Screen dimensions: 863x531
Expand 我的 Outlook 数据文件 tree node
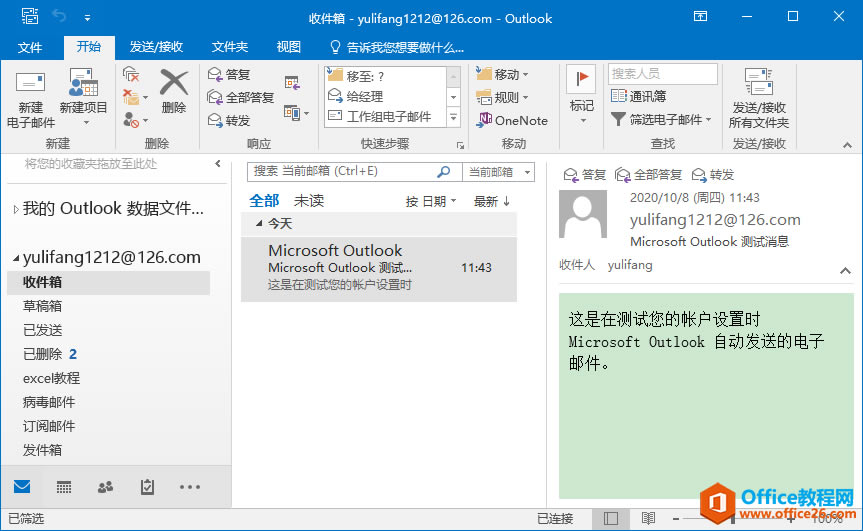[15, 209]
